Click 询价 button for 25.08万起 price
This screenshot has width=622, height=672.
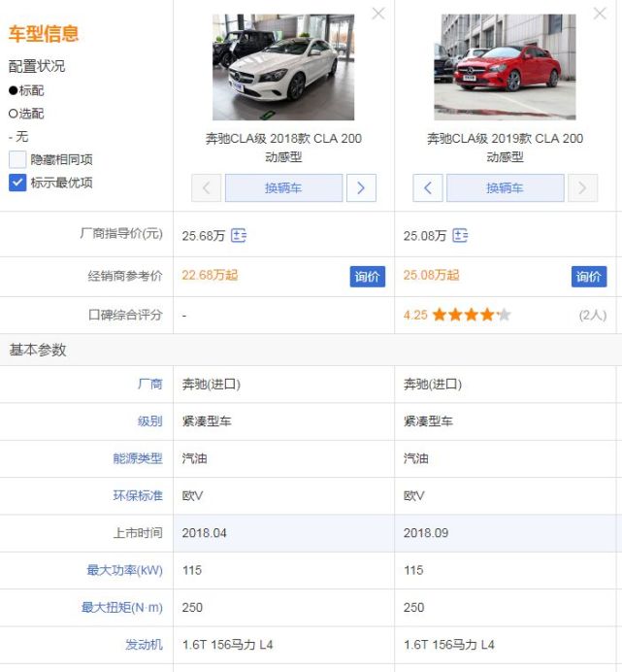pyautogui.click(x=588, y=276)
